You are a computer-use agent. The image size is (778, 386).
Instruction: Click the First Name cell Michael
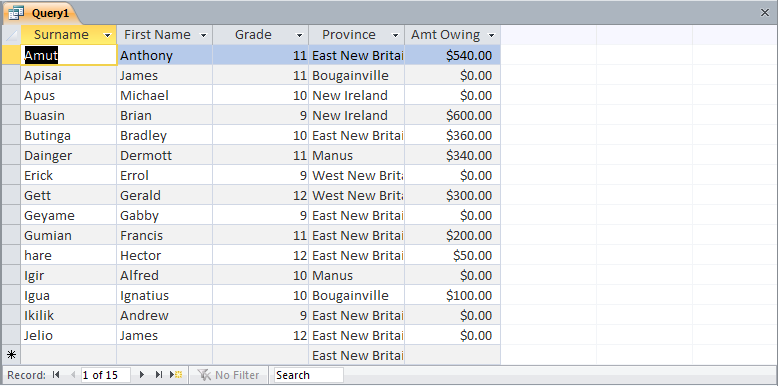pos(165,95)
